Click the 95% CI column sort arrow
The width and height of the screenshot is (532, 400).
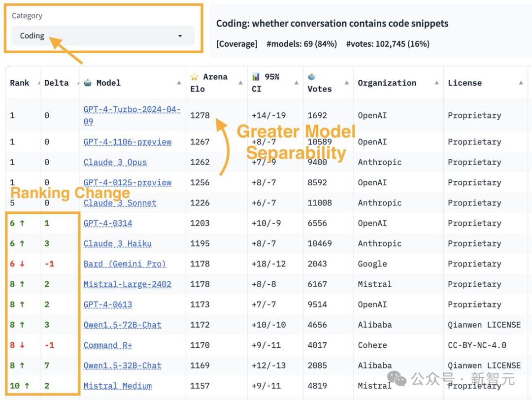click(297, 83)
